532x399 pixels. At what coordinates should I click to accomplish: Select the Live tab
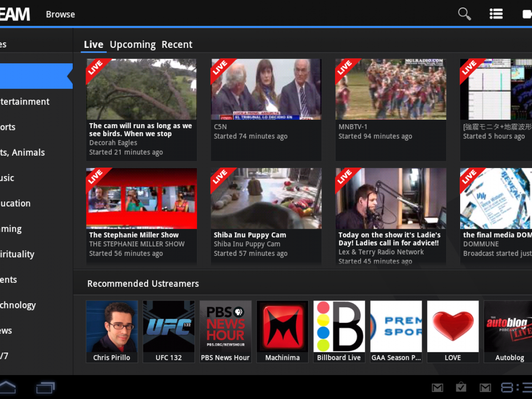pos(94,45)
